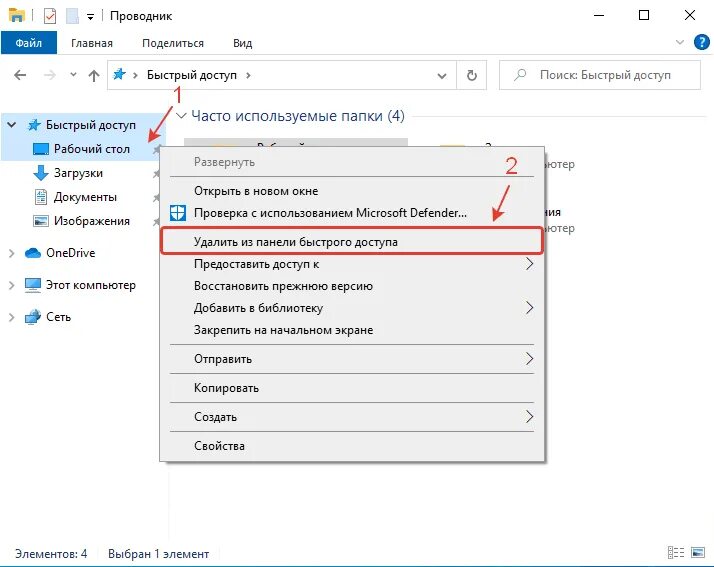The image size is (714, 567).
Task: Switch to large icons view via status bar
Action: [698, 553]
